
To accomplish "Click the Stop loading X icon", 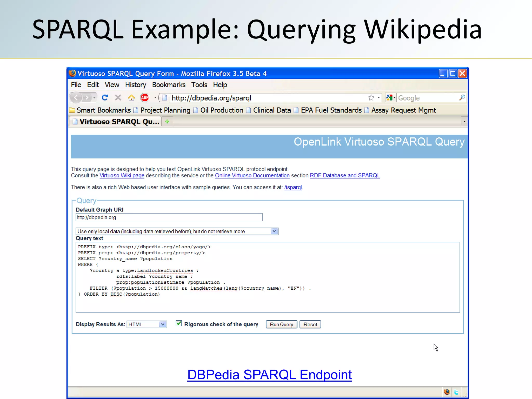I will 118,98.
